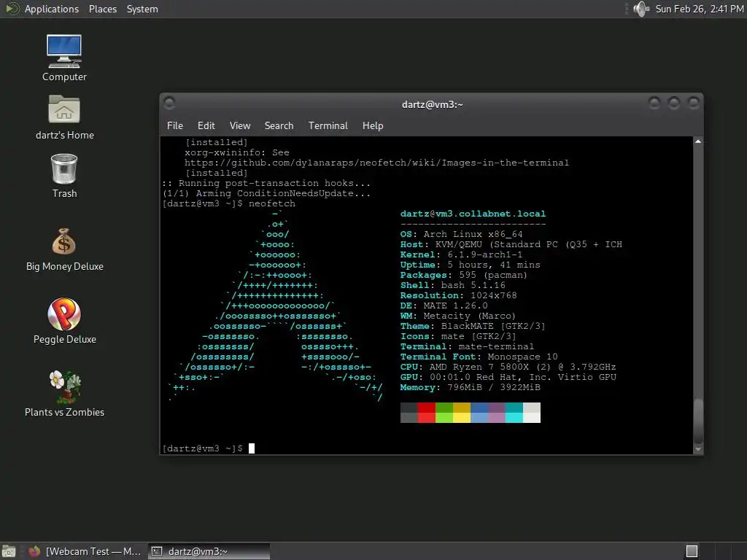Click the terminal vertical scrollbar thumb
The height and width of the screenshot is (560, 747).
tap(698, 421)
